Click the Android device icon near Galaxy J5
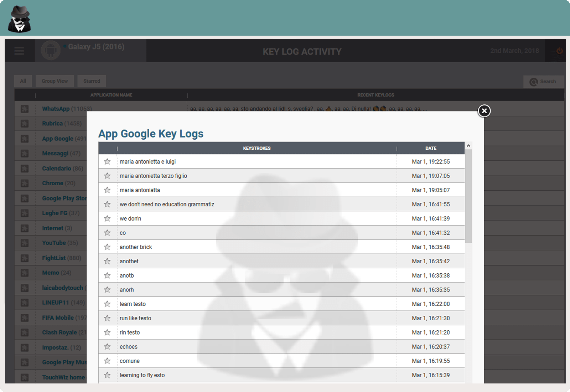 coord(51,50)
